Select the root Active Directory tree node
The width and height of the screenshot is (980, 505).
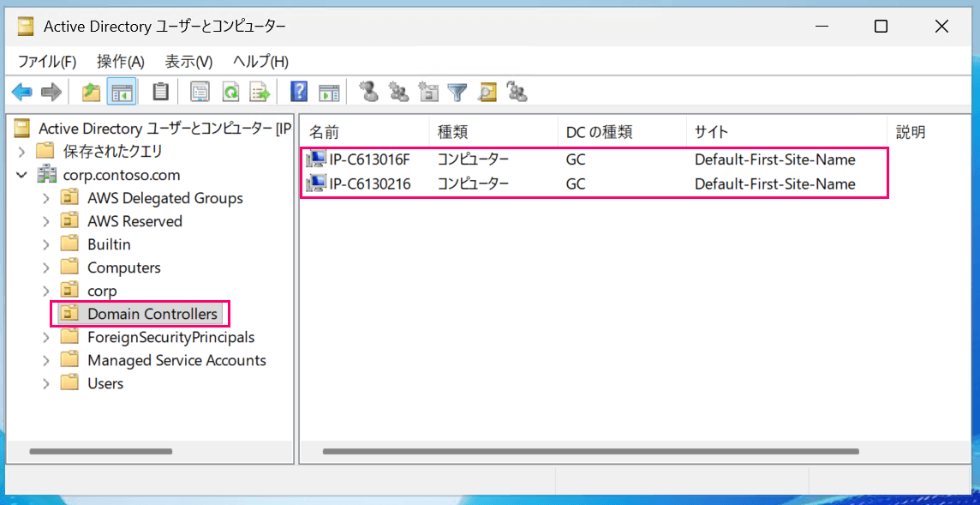[x=165, y=129]
